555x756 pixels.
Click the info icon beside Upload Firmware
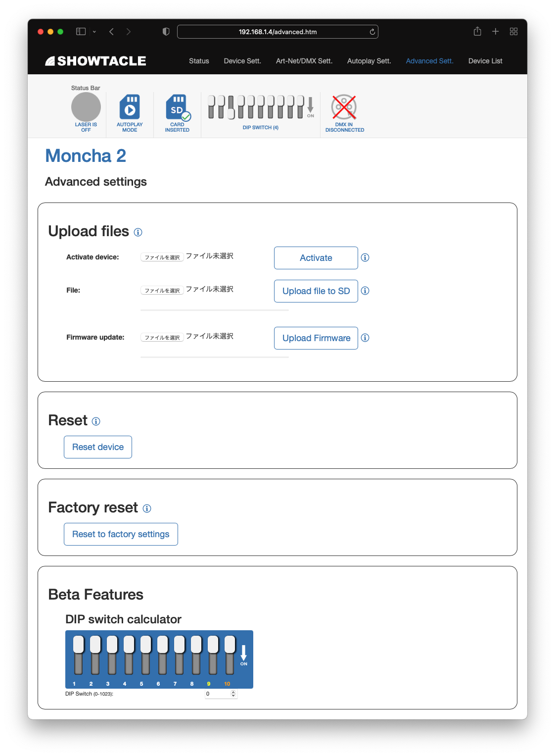click(x=365, y=338)
